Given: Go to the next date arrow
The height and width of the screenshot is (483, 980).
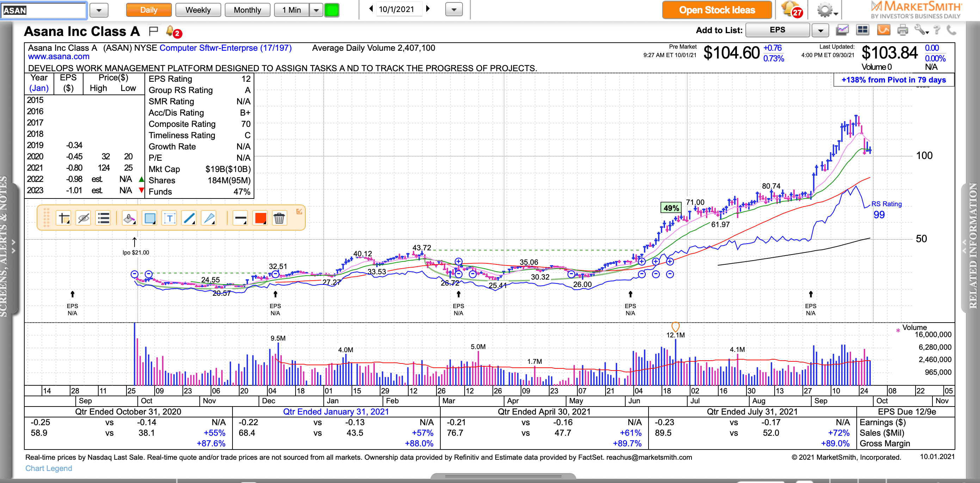Looking at the screenshot, I should [x=428, y=9].
